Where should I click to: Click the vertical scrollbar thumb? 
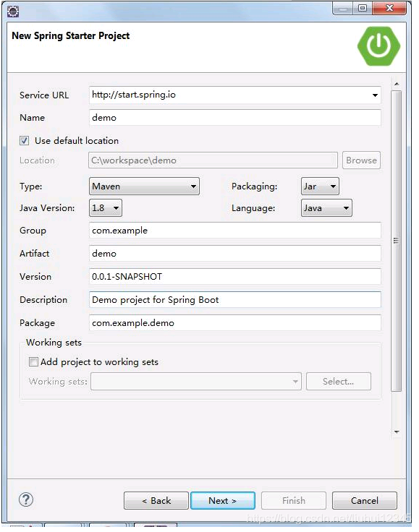(x=397, y=241)
